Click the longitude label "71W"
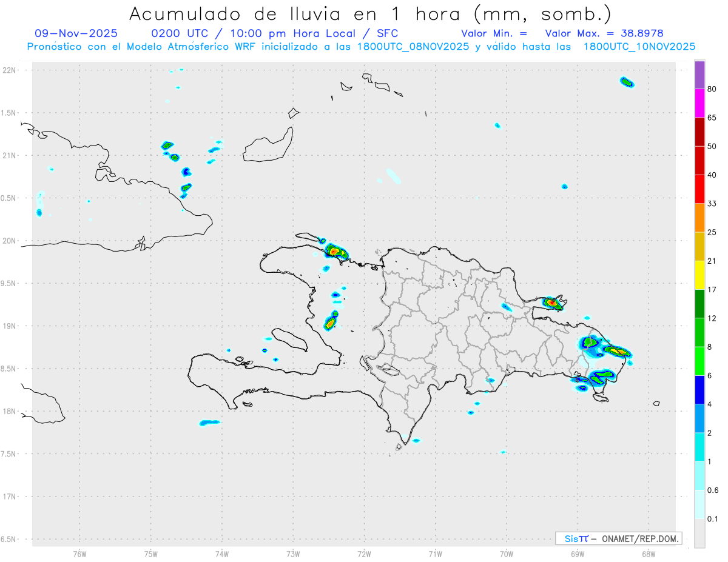 [435, 554]
